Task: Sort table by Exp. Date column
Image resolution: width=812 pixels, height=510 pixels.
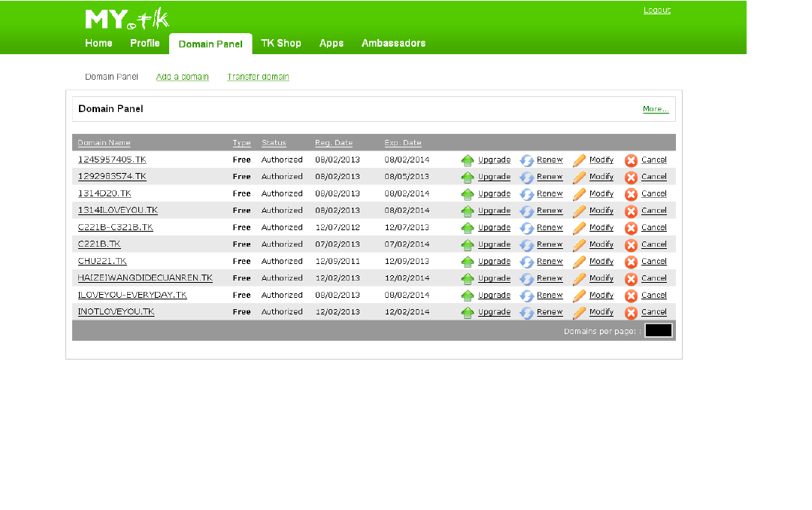Action: click(x=403, y=143)
